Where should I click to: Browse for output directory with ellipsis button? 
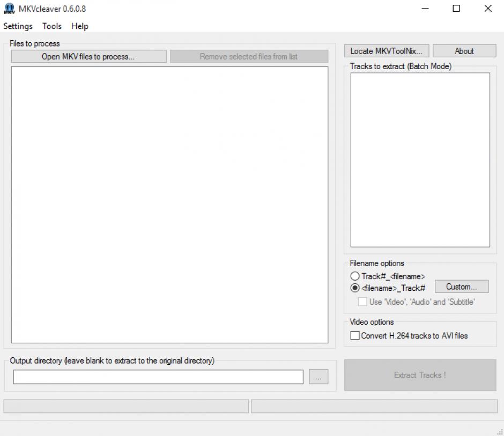coord(318,377)
